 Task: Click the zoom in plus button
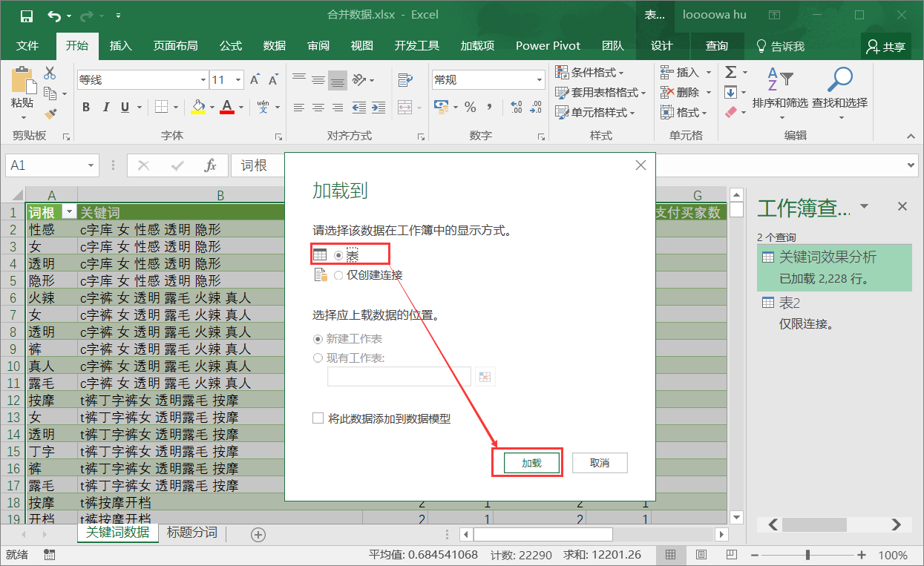click(862, 555)
